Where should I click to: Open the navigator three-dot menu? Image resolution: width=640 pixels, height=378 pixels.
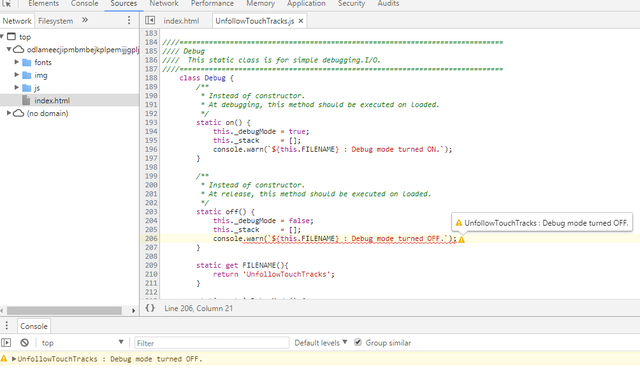129,20
